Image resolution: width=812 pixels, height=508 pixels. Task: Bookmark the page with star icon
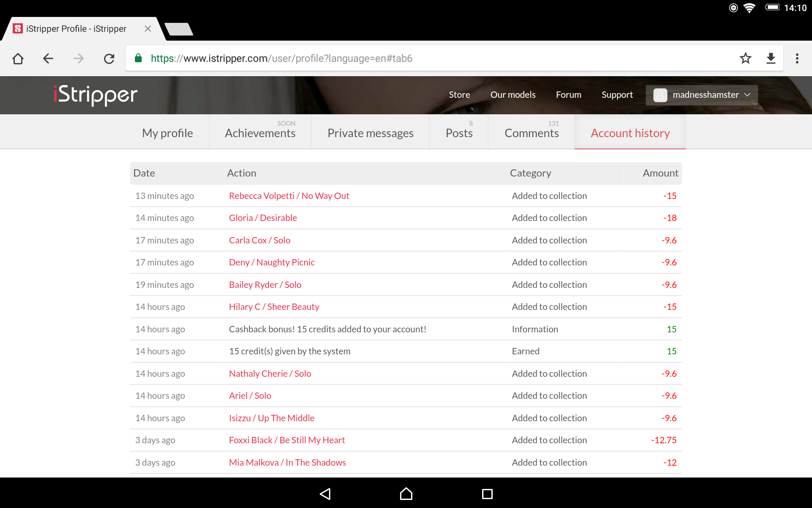746,58
